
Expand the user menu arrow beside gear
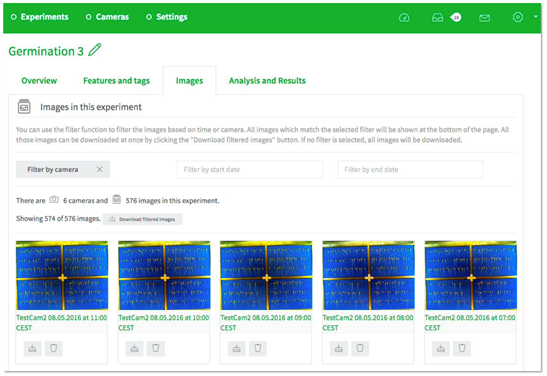coord(536,16)
